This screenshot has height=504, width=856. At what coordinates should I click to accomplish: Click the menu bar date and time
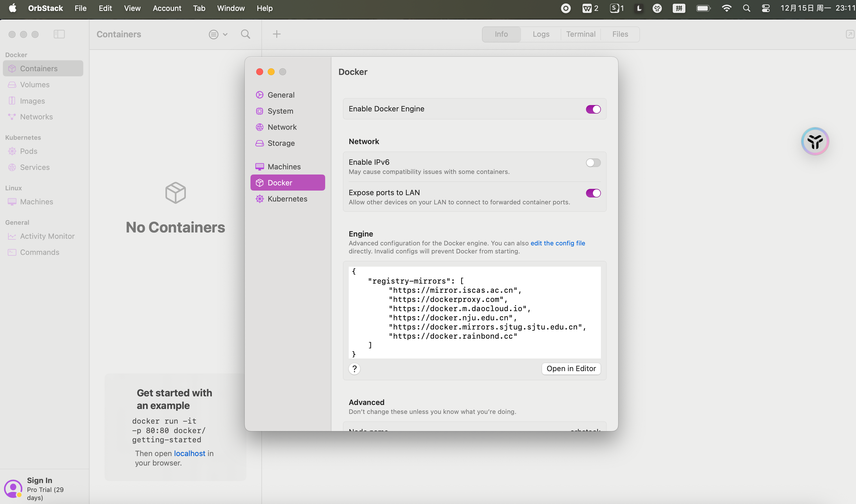pyautogui.click(x=818, y=8)
